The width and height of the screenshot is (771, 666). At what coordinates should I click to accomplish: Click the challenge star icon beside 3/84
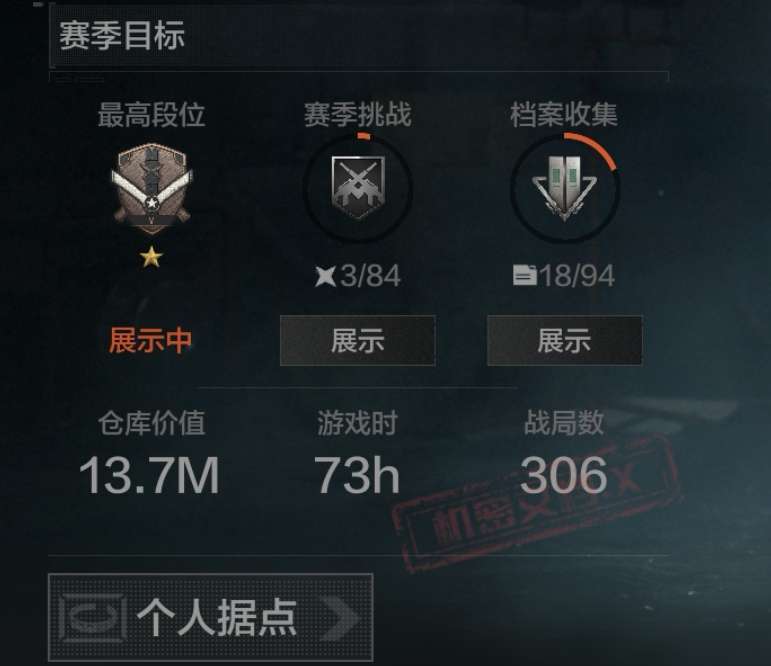point(326,276)
